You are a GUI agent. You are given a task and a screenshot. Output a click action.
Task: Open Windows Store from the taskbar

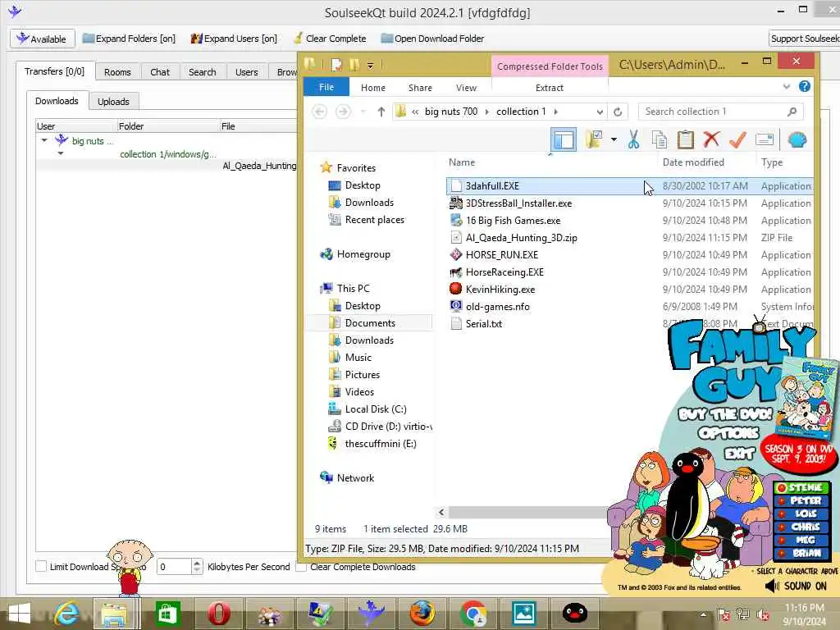click(x=167, y=614)
